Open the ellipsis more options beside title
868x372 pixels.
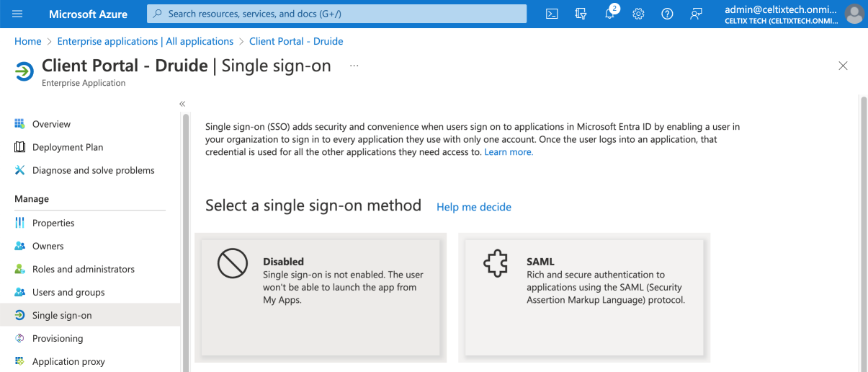click(x=354, y=66)
